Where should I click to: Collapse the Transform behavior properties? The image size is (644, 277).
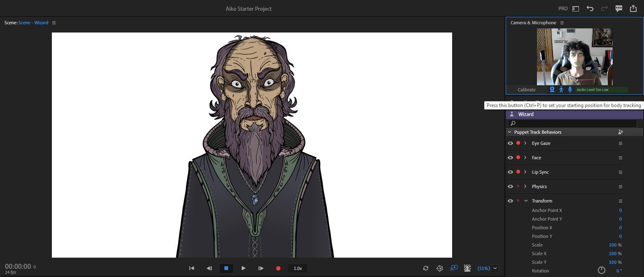click(525, 200)
